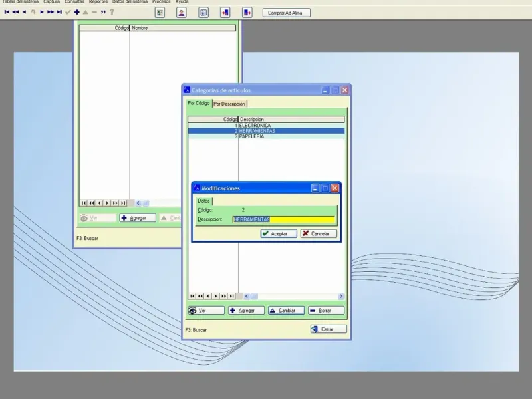Screen dimensions: 532x399
Task: Click the blue plus add icon in main toolbar
Action: click(77, 12)
